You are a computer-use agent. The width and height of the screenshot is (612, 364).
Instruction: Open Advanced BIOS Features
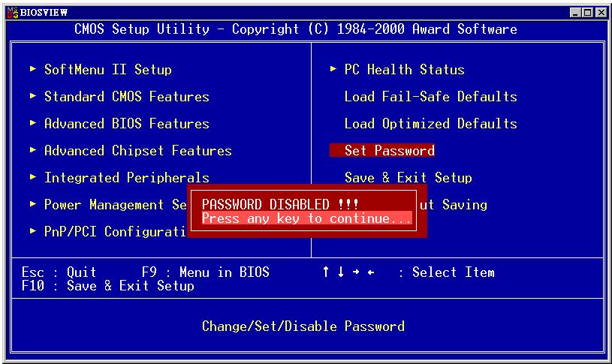[127, 124]
